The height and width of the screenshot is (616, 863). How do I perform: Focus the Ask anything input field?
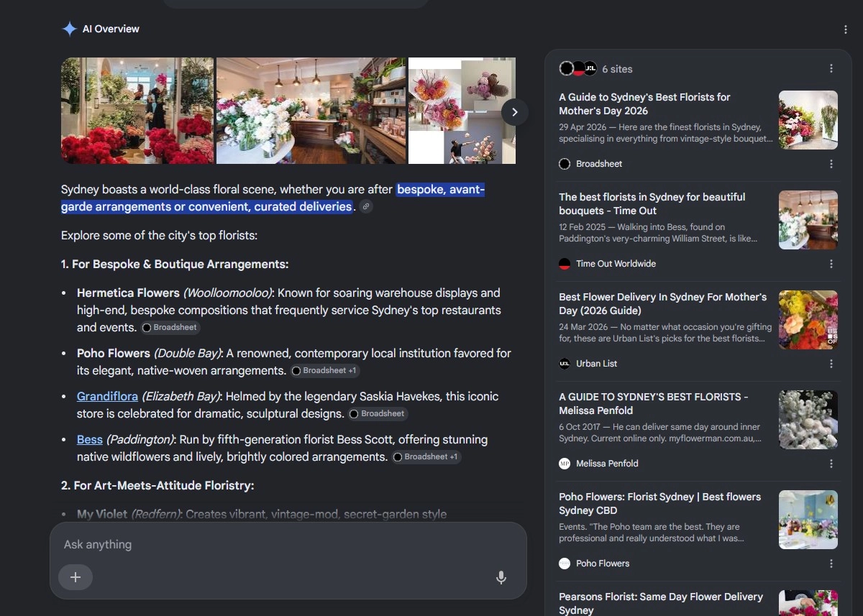point(288,544)
